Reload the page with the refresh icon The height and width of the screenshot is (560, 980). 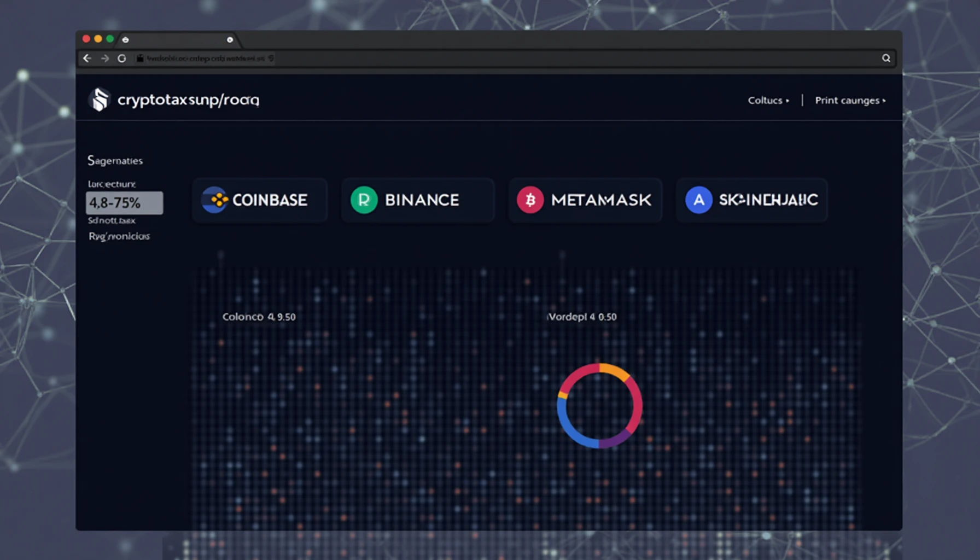click(x=122, y=58)
